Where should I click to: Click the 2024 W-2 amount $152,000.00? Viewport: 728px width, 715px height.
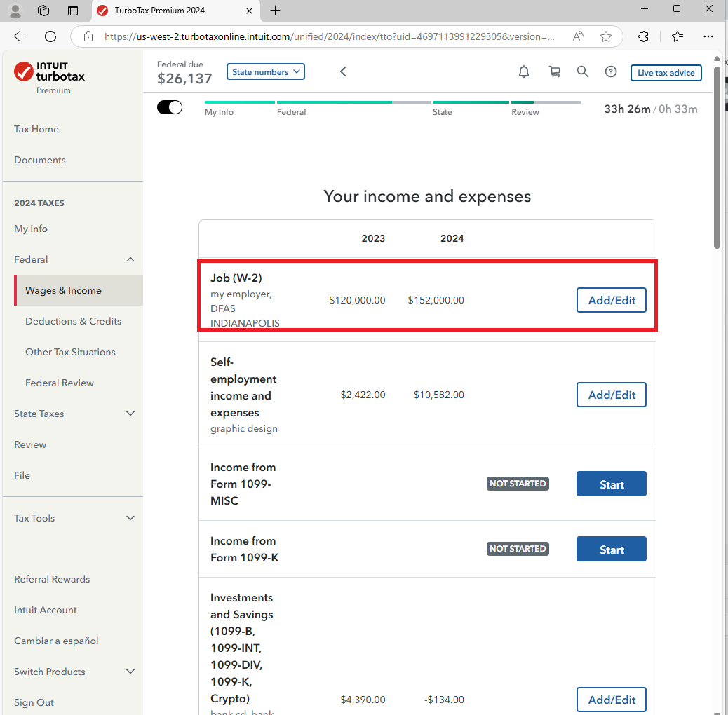click(436, 300)
